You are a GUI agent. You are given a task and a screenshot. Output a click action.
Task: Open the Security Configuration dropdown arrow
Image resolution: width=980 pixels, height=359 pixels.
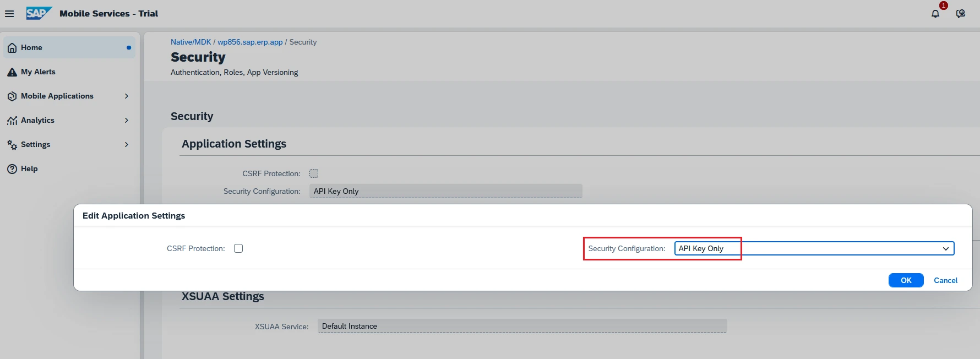click(945, 249)
